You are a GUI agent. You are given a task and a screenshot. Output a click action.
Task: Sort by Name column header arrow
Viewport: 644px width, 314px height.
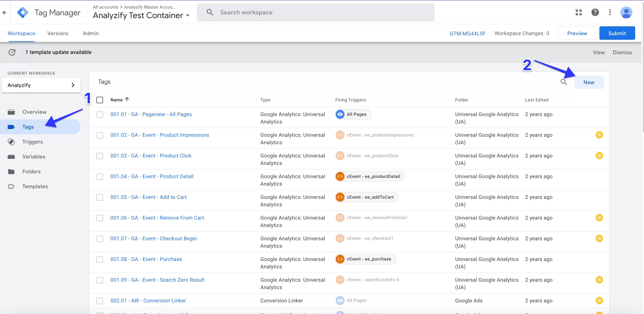[127, 100]
